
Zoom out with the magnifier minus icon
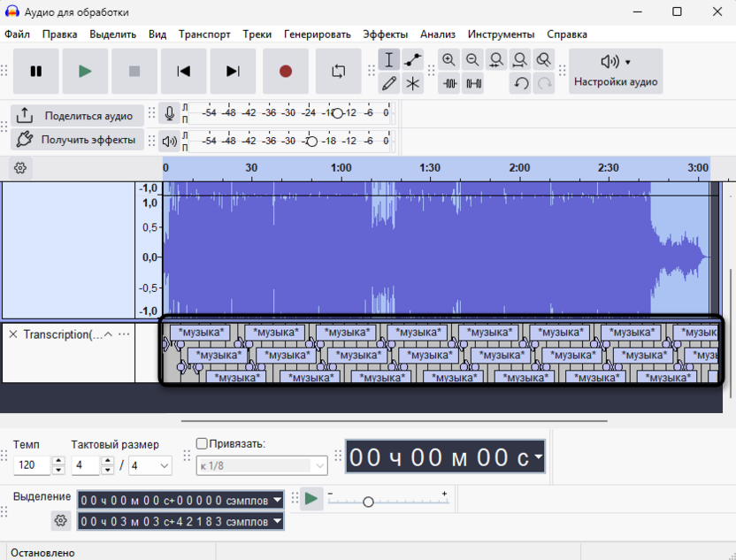click(x=472, y=59)
